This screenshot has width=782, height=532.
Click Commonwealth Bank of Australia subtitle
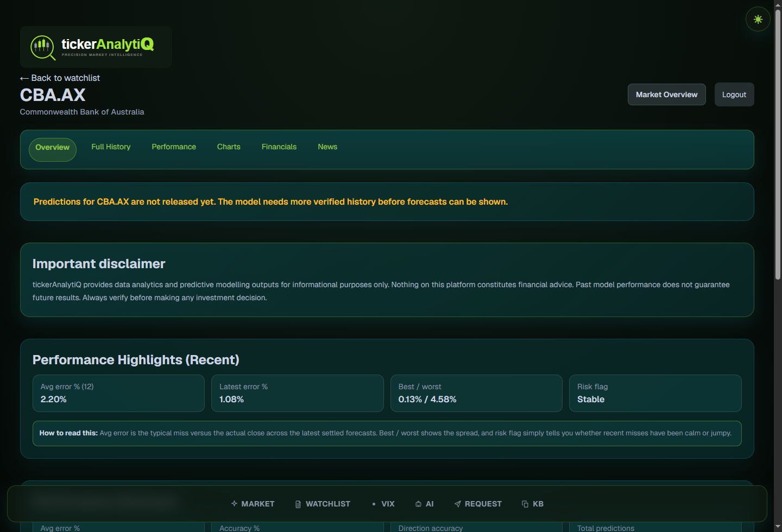[82, 112]
